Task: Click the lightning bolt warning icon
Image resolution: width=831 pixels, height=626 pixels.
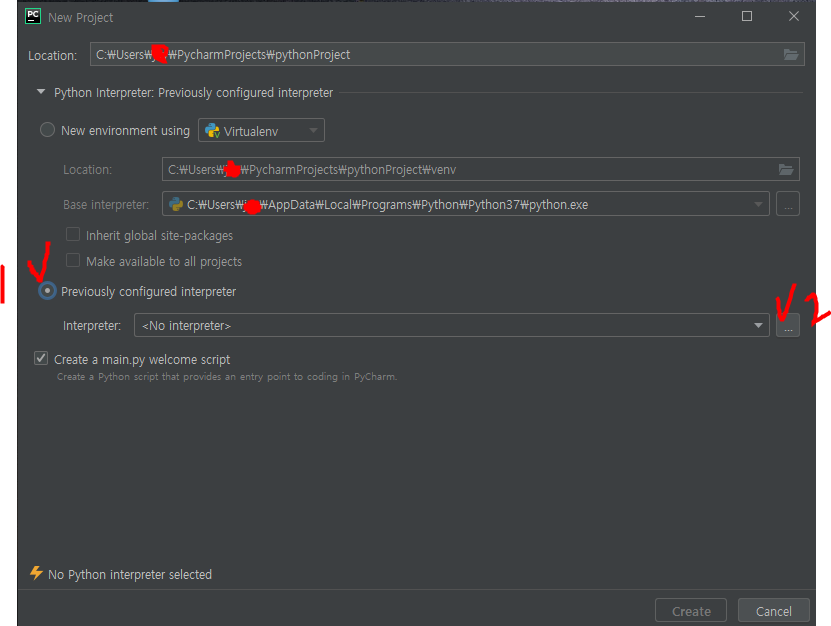Action: 36,573
